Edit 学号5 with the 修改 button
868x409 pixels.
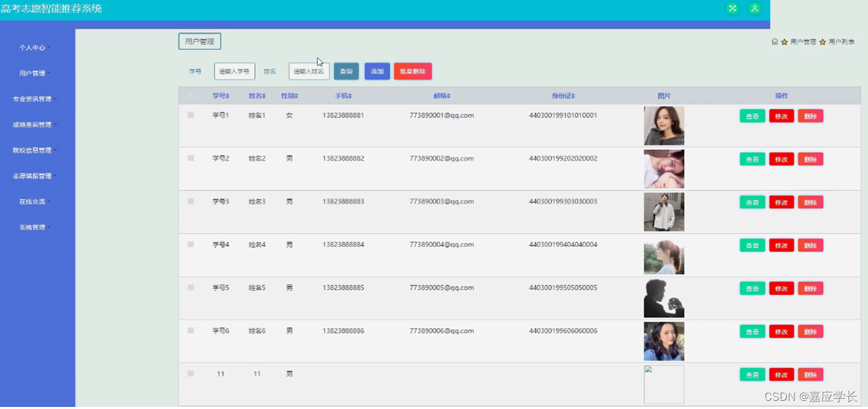781,288
